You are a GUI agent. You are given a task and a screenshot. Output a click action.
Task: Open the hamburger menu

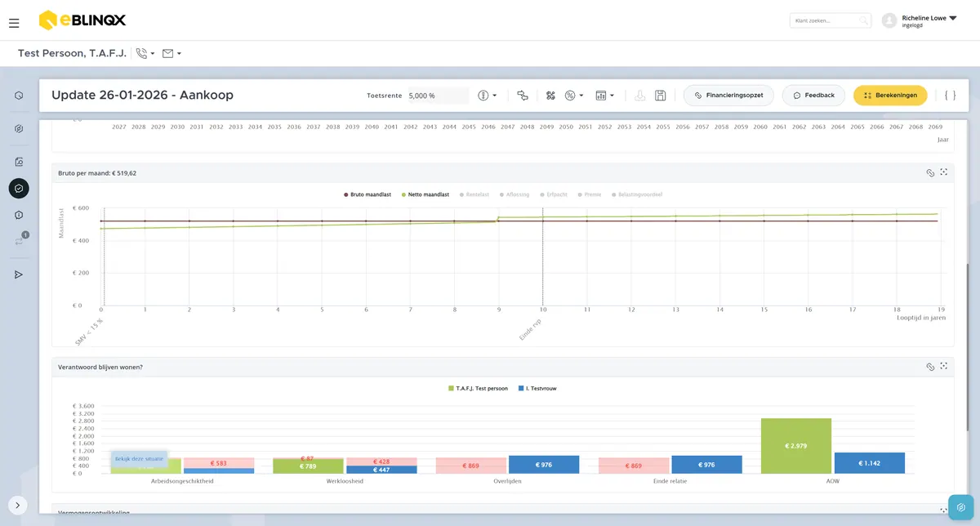pos(14,24)
